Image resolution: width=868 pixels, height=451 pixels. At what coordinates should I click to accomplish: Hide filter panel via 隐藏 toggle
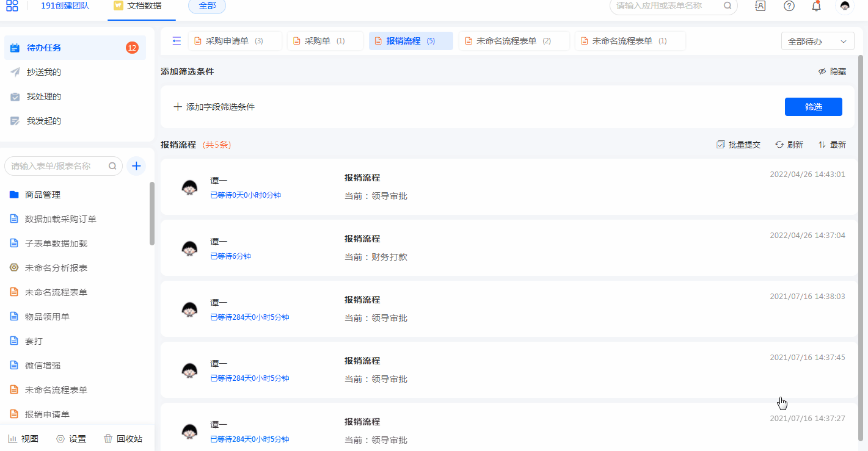point(832,71)
